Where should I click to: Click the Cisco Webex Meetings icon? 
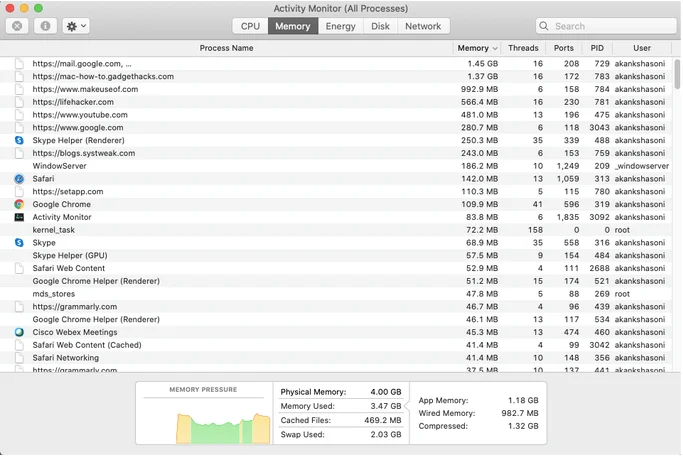19,332
